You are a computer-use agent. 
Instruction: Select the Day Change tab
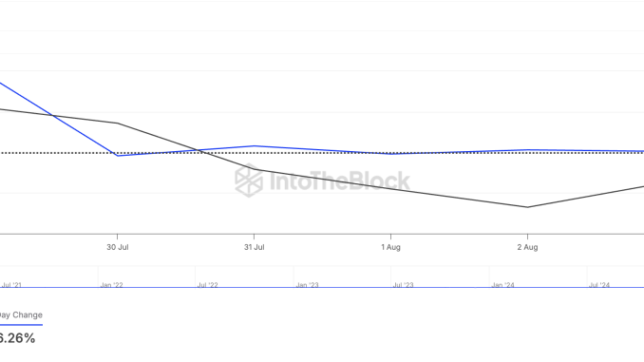click(21, 315)
